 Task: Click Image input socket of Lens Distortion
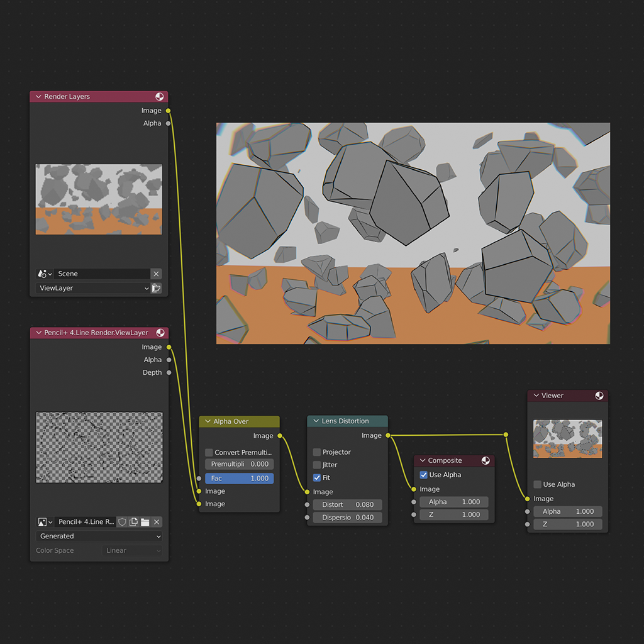(x=307, y=492)
